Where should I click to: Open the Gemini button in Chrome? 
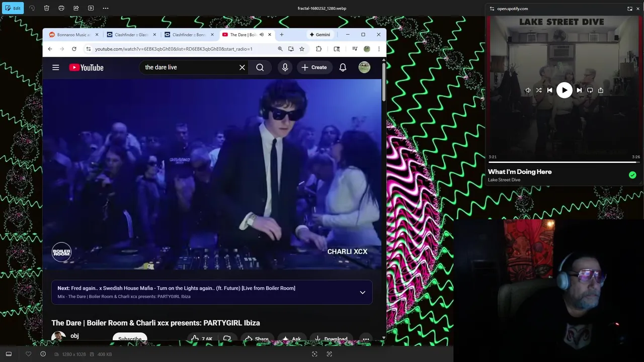pos(320,35)
